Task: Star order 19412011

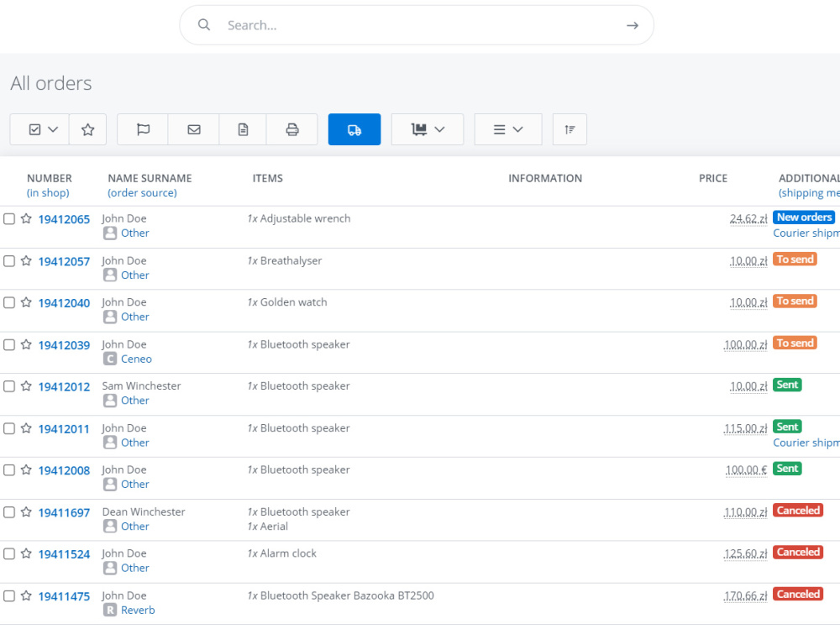Action: click(26, 428)
